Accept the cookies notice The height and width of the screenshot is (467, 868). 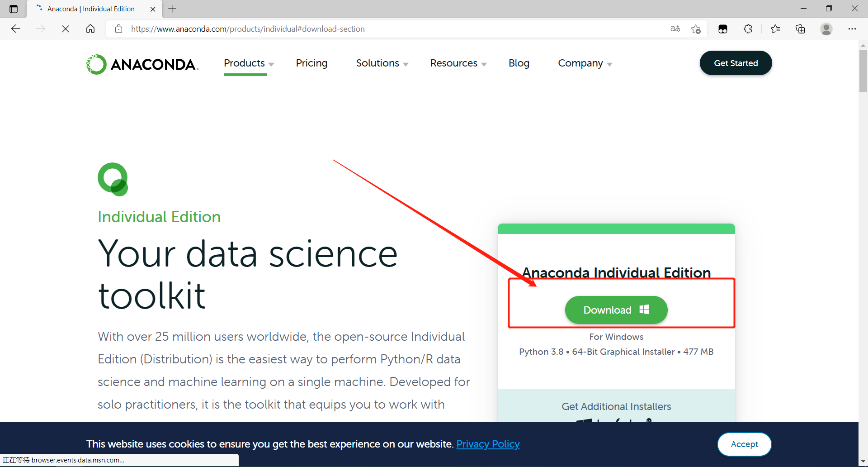click(744, 444)
